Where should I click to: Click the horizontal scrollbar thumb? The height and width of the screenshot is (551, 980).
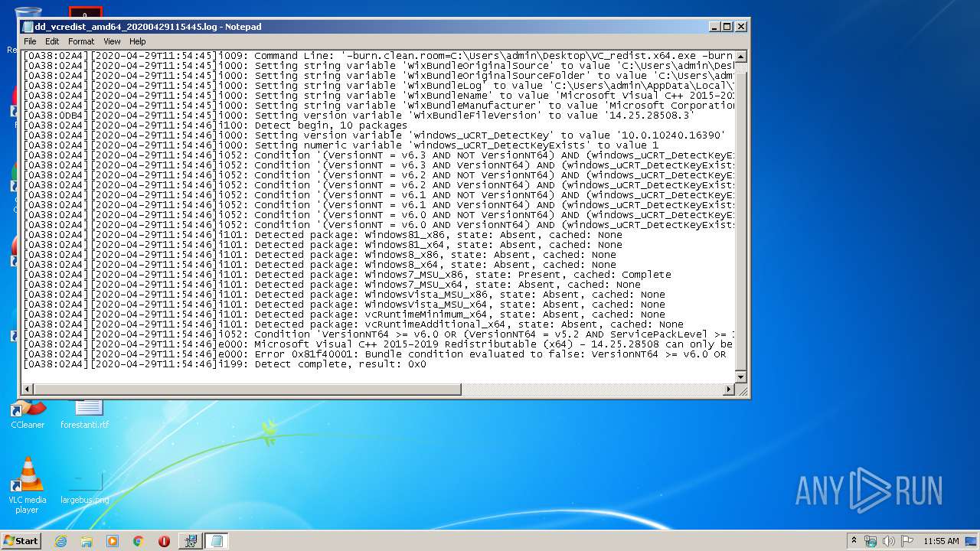tap(248, 390)
